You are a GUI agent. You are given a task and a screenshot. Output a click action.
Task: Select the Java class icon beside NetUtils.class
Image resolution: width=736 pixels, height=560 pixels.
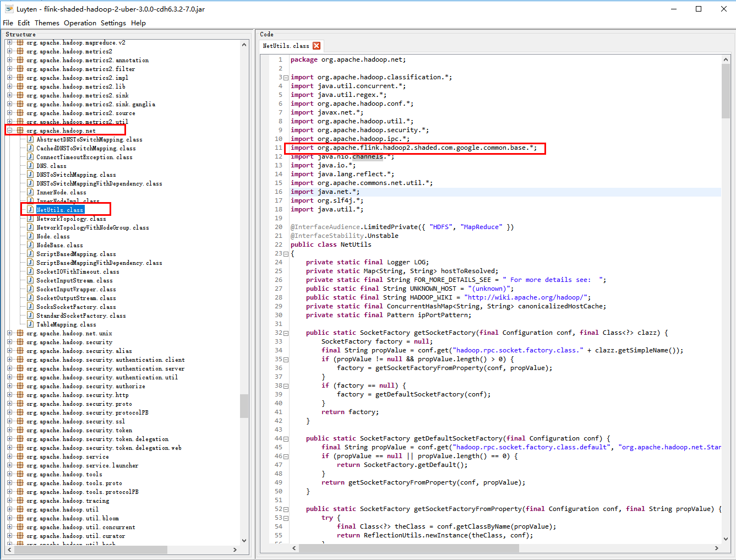pos(29,209)
